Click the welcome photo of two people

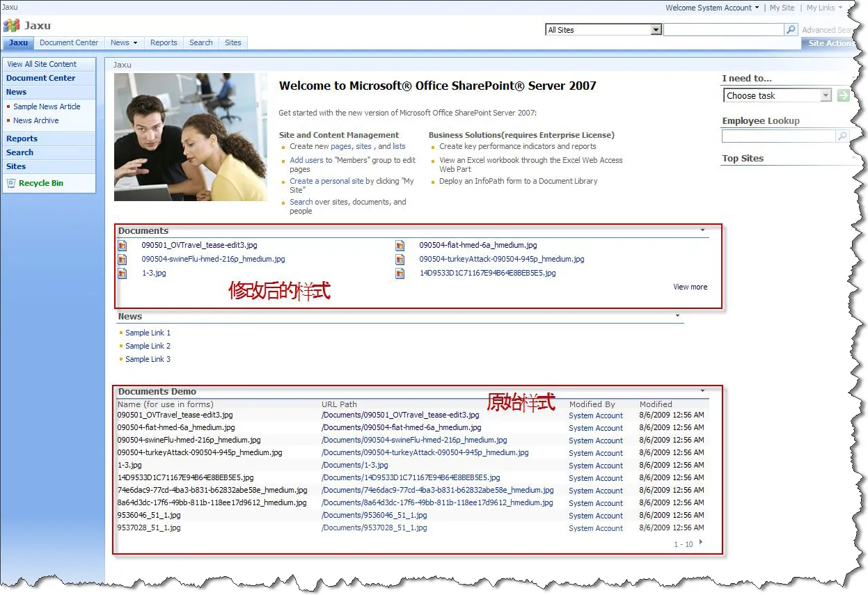pyautogui.click(x=191, y=137)
